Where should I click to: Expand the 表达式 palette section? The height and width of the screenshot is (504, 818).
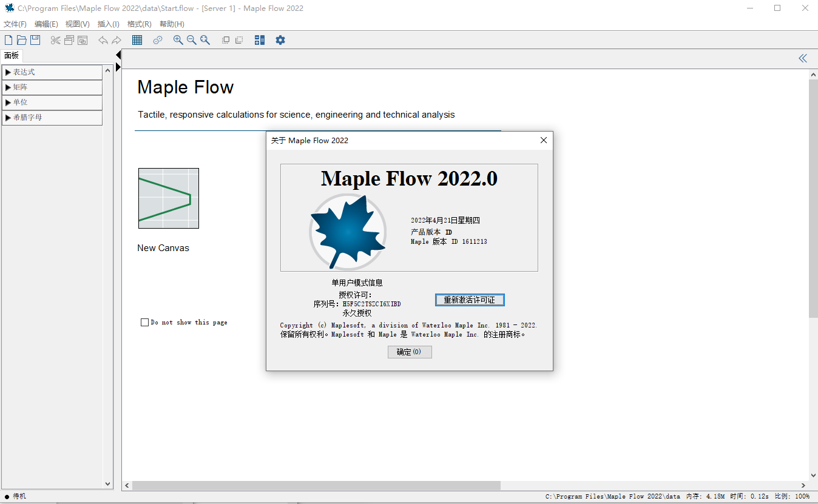[52, 72]
